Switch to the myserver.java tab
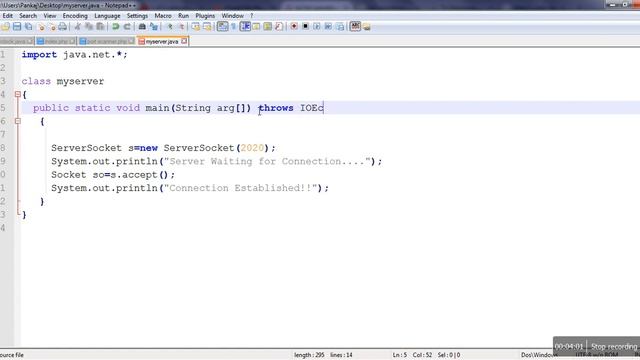 [x=162, y=41]
